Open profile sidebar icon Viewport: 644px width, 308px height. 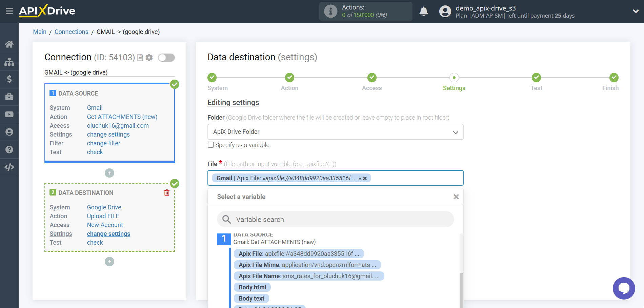(9, 132)
